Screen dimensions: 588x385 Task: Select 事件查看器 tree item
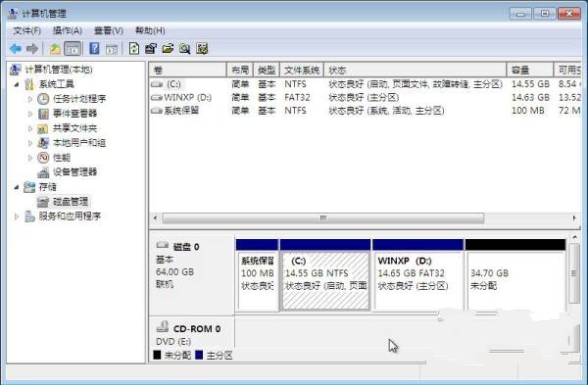(74, 114)
